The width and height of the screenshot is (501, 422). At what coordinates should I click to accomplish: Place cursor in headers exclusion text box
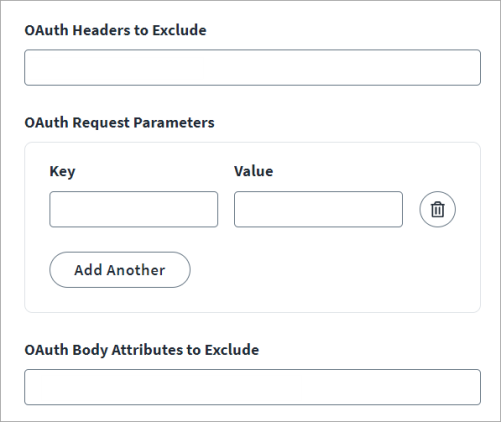click(x=252, y=68)
